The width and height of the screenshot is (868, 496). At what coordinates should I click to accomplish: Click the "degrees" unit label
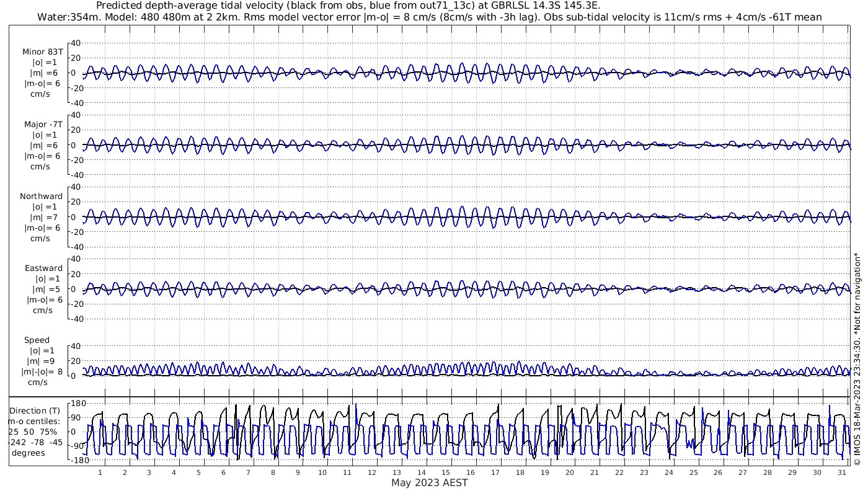29,453
